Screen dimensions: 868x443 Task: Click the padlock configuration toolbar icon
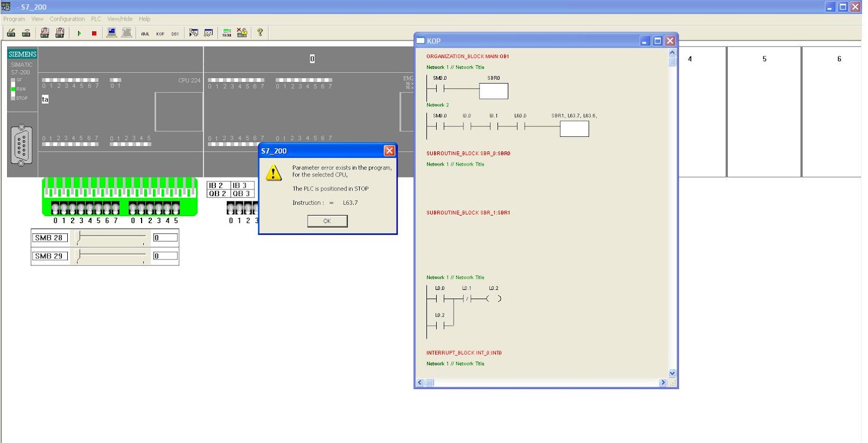(242, 33)
